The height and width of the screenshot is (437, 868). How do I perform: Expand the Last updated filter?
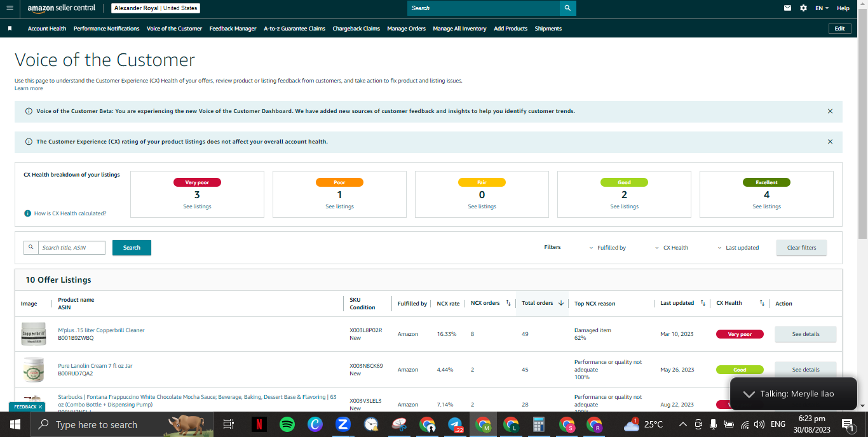[x=738, y=248]
